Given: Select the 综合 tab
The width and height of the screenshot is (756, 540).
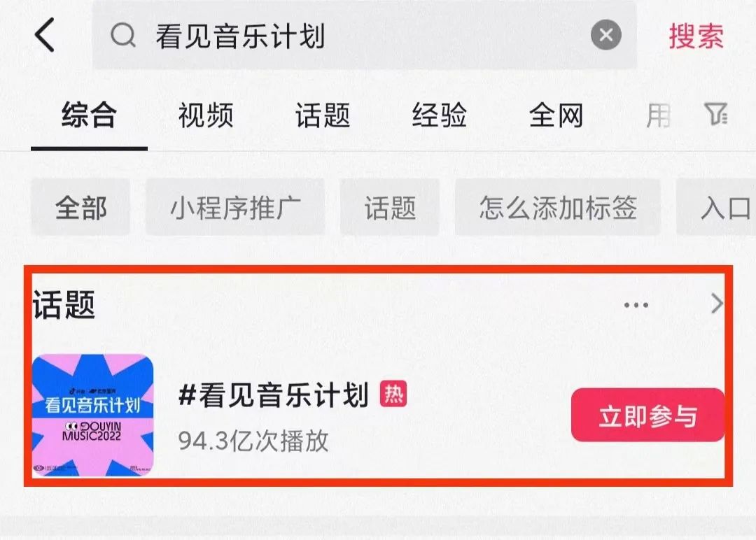Looking at the screenshot, I should tap(89, 115).
